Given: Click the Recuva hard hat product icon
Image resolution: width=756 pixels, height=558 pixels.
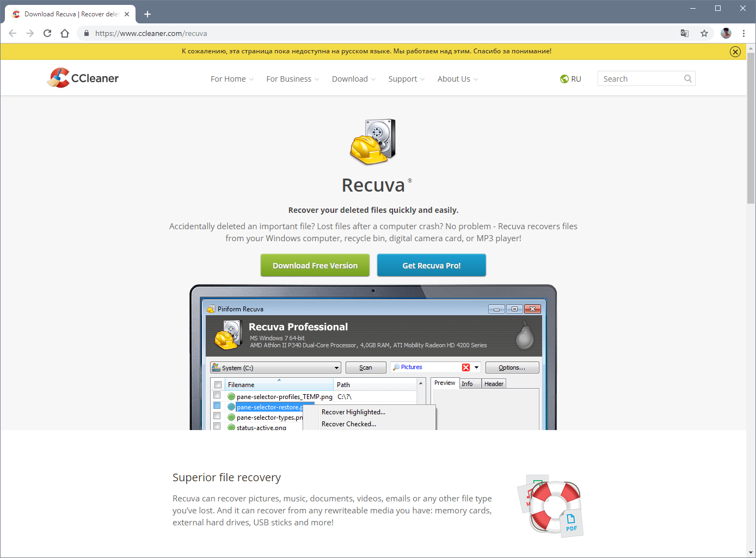Looking at the screenshot, I should [x=373, y=142].
